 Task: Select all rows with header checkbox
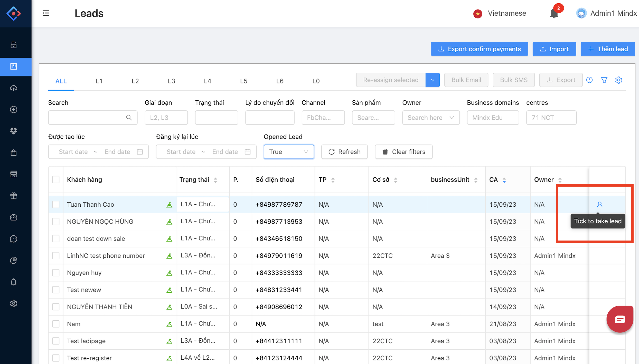[x=56, y=179]
